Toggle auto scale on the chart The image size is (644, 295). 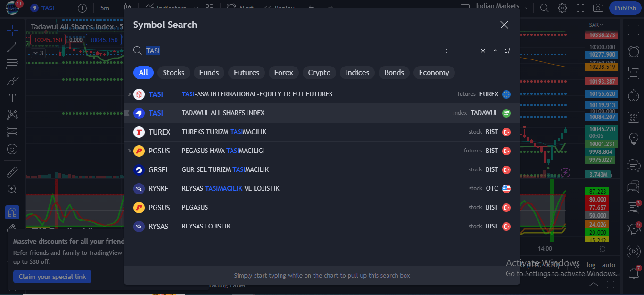pyautogui.click(x=609, y=265)
